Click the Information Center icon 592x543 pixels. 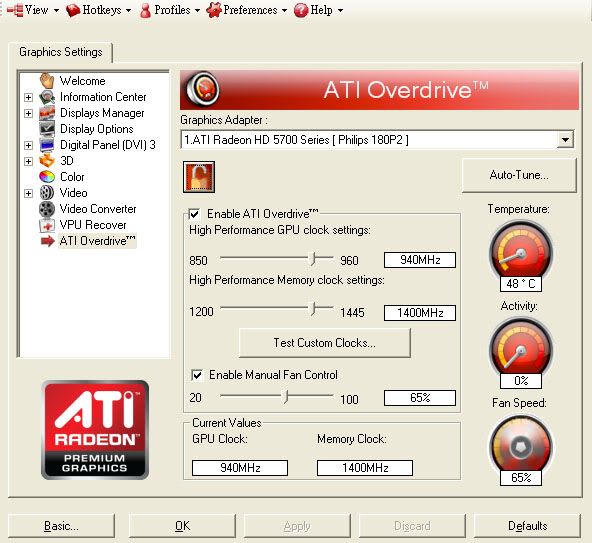click(47, 97)
